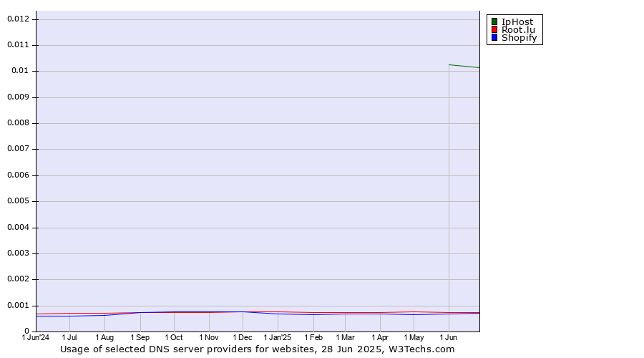Click the 0.002 y-axis label
Screen dimensions: 644x358
(x=18, y=279)
